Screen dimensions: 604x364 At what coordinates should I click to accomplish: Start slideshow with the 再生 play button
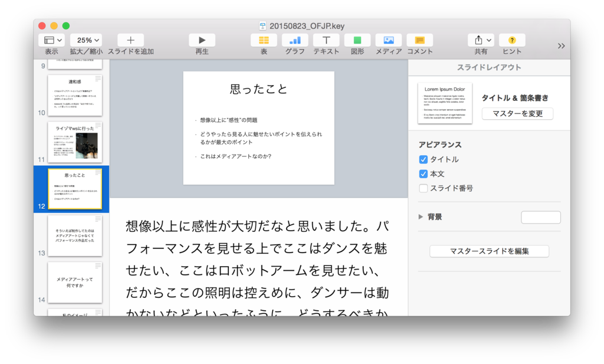[202, 40]
